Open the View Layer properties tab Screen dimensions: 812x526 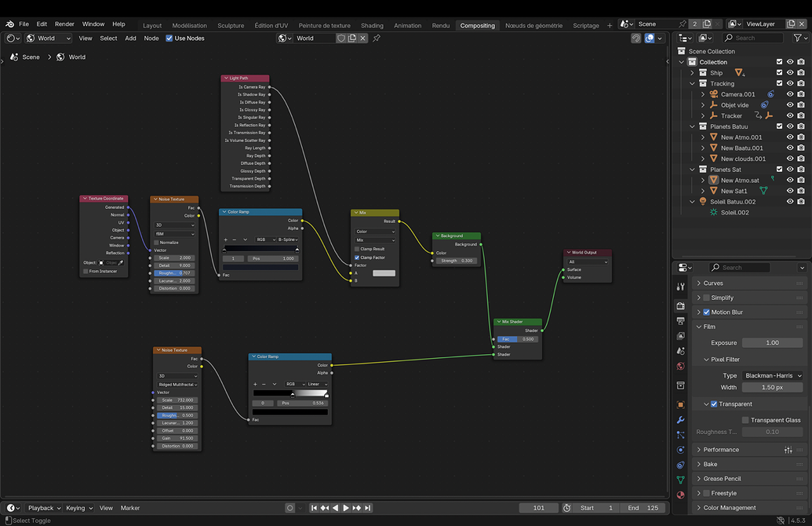[680, 336]
